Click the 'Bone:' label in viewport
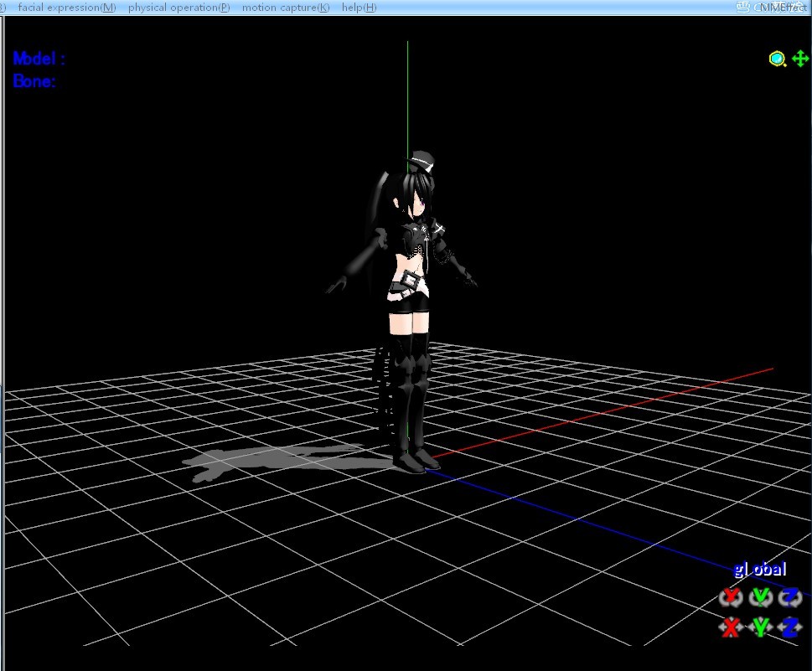The width and height of the screenshot is (812, 671). point(34,81)
